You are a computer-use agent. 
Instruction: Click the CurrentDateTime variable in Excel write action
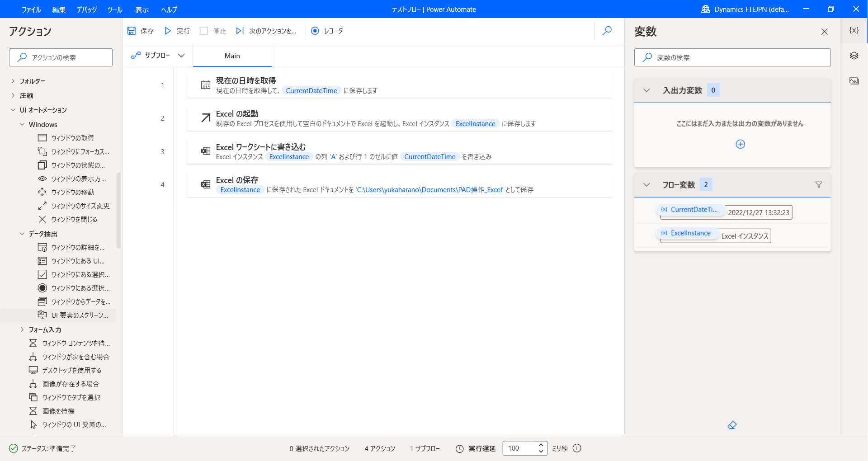pos(429,157)
